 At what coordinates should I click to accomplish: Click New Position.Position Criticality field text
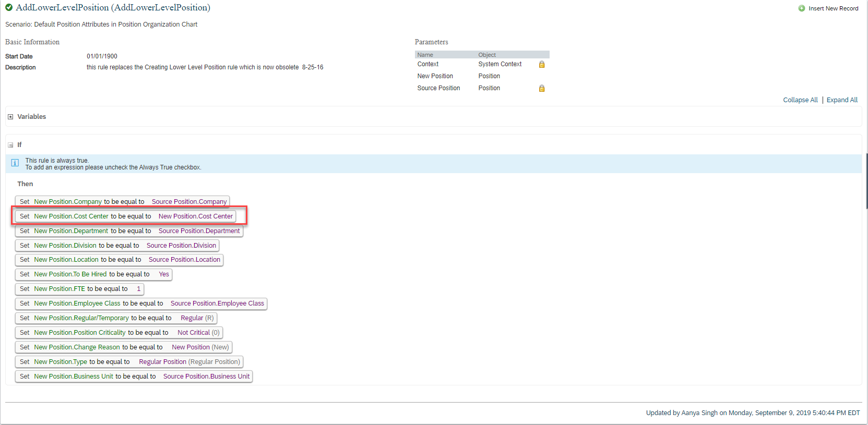[x=80, y=333]
